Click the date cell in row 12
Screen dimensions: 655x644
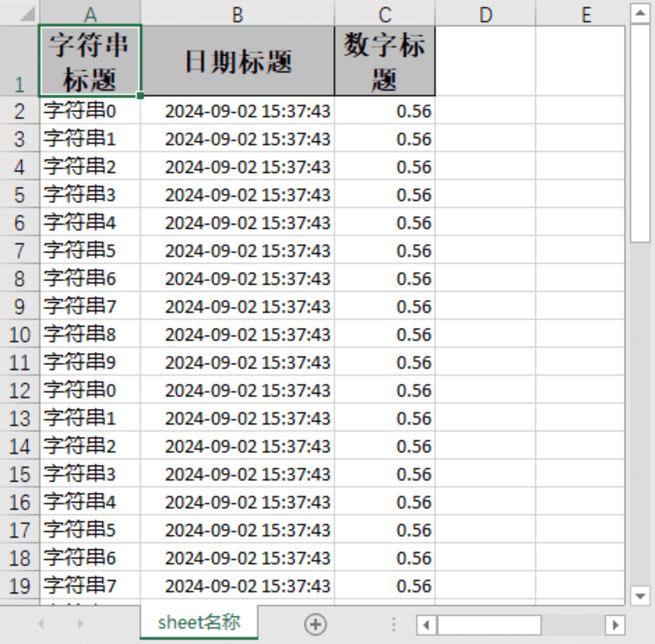(x=237, y=390)
